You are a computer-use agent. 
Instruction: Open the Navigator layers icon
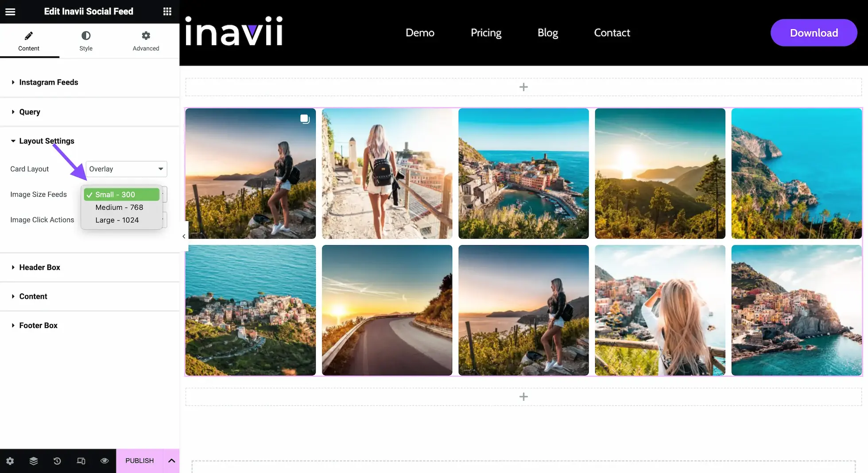[34, 461]
